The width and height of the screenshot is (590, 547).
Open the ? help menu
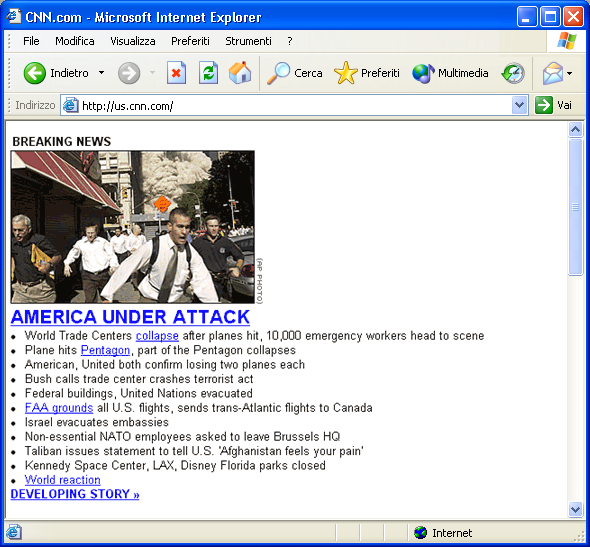(290, 41)
